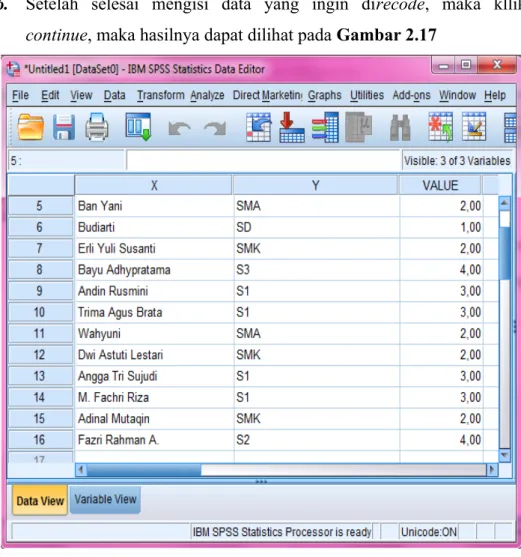Select the X column header
Viewport: 521px width, 557px height.
click(x=153, y=185)
